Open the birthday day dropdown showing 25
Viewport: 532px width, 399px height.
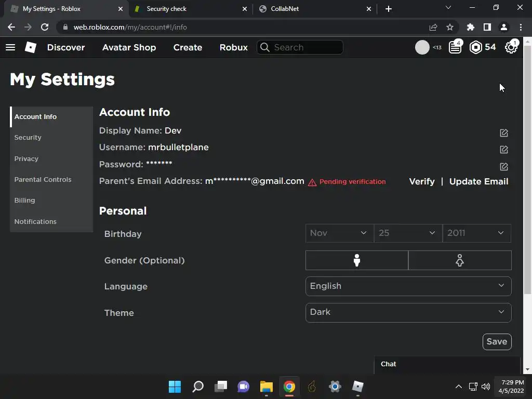pyautogui.click(x=408, y=233)
